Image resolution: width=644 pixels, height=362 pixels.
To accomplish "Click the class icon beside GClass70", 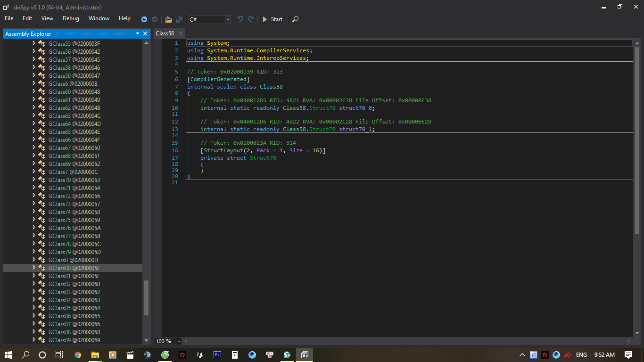I will point(41,180).
